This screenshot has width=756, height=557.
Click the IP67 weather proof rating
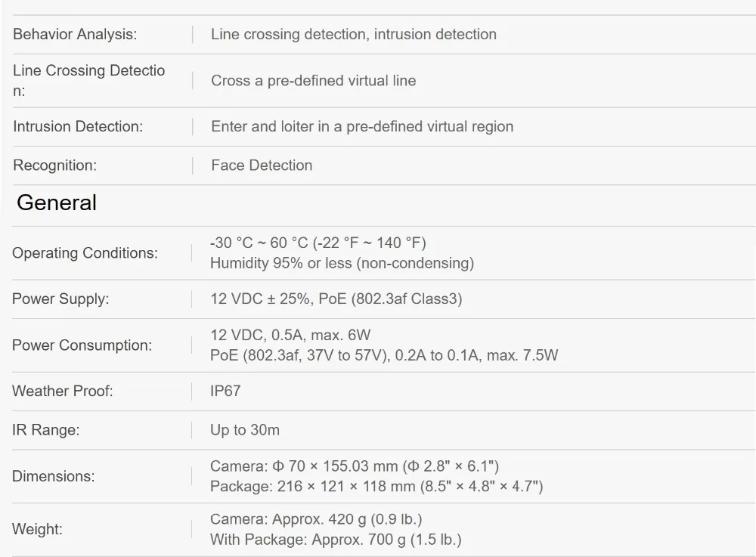[225, 391]
